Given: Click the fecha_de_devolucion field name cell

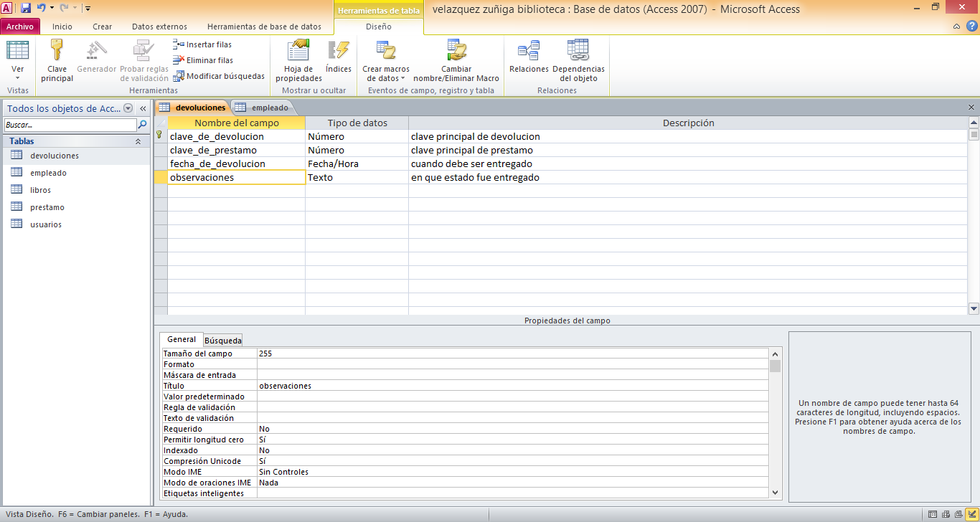Looking at the screenshot, I should (x=237, y=163).
